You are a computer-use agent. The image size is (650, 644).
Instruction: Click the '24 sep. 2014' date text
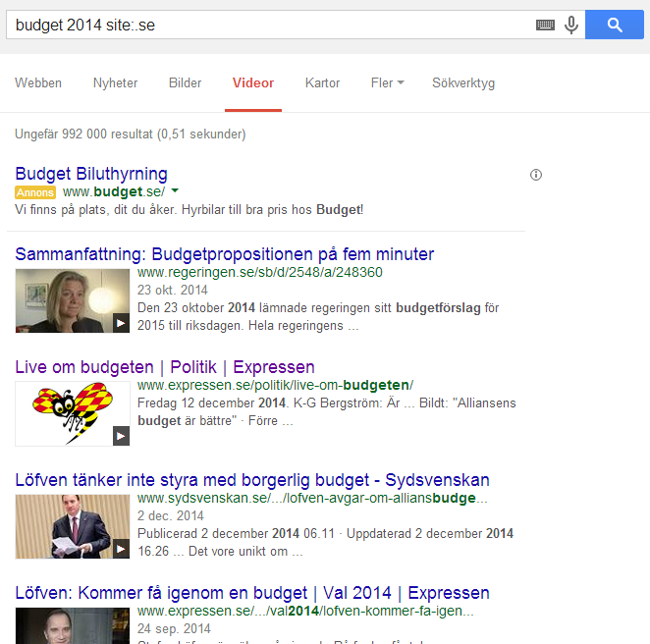click(x=174, y=628)
